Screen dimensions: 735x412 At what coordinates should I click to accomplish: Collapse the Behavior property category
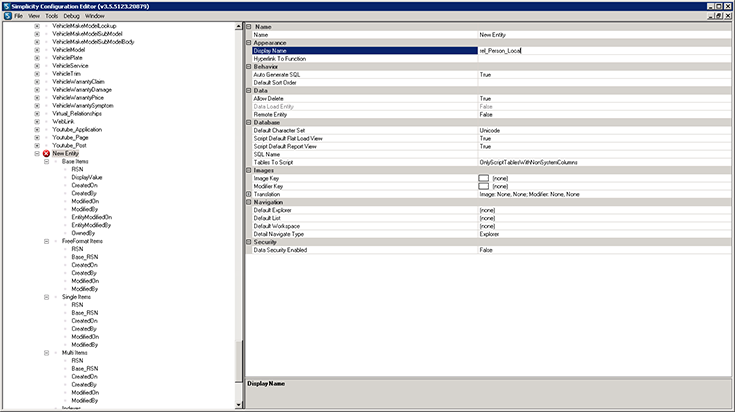click(249, 67)
